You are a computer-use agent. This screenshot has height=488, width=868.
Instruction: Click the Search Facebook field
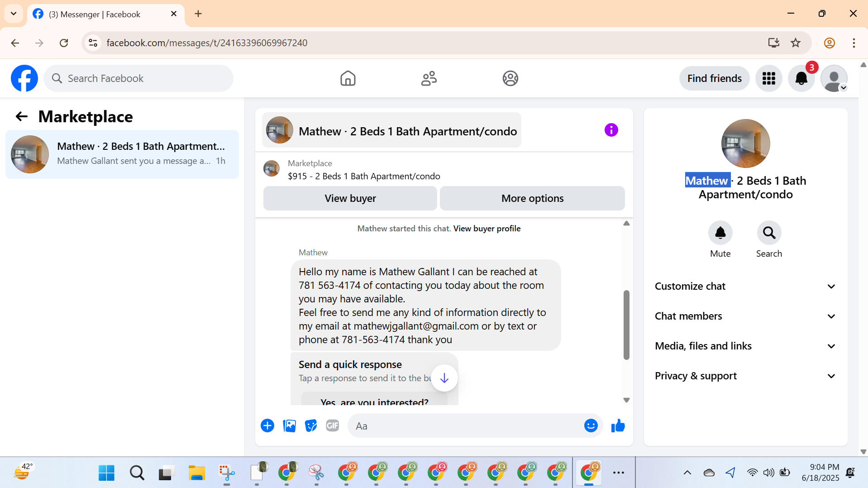point(138,78)
